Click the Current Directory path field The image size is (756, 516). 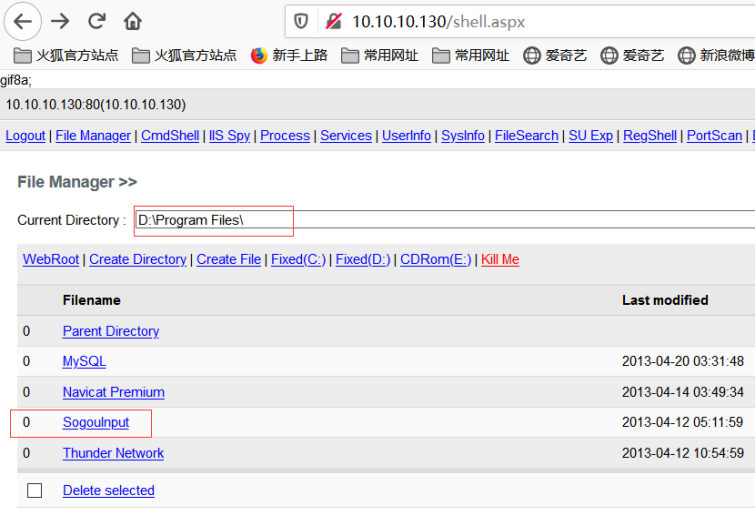[445, 220]
